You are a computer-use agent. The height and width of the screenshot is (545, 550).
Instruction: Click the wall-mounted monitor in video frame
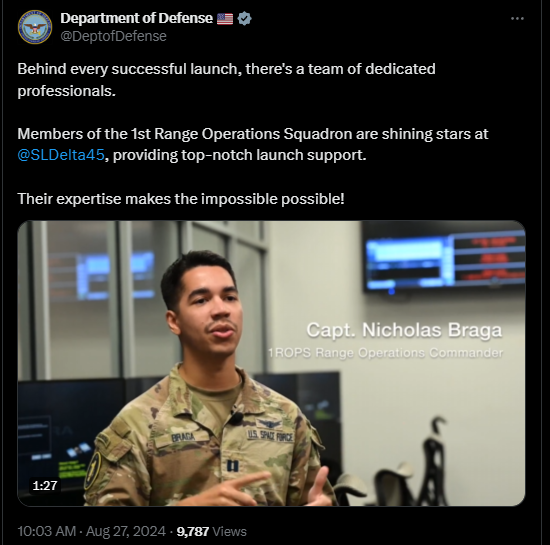click(444, 258)
